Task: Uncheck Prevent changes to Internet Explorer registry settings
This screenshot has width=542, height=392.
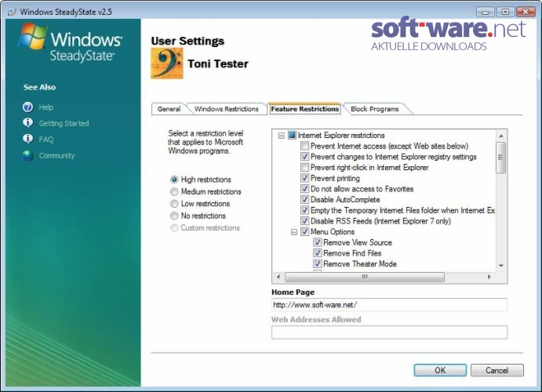Action: [304, 157]
